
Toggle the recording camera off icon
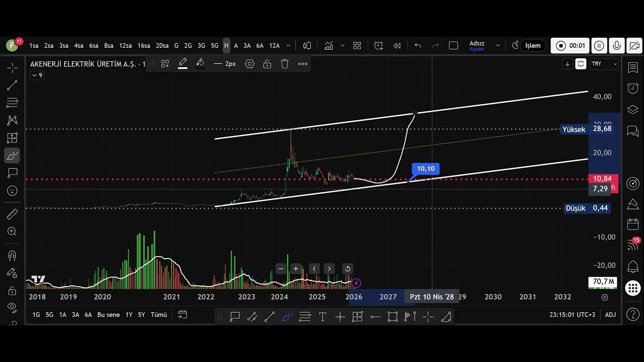(634, 46)
